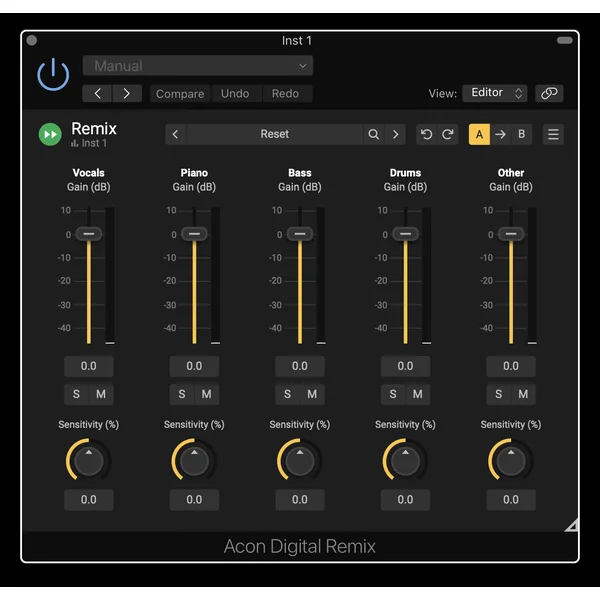Click the Redo button in header
Image resolution: width=600 pixels, height=600 pixels.
point(285,93)
